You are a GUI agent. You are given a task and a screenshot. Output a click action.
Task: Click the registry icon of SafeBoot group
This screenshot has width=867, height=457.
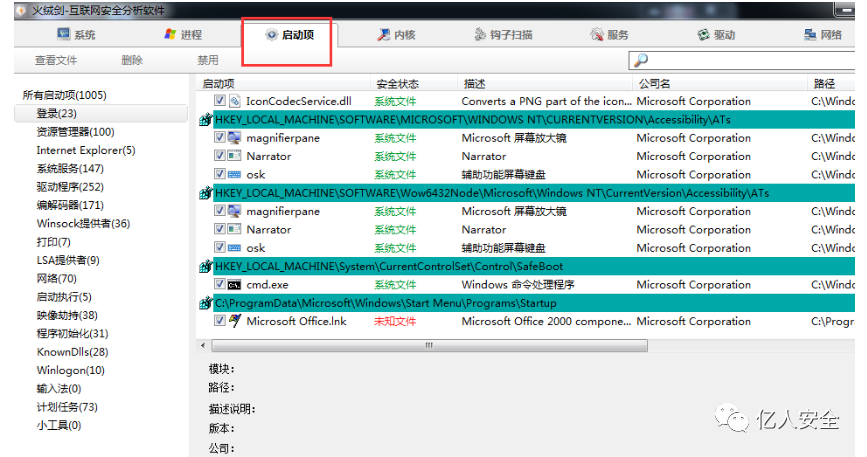coord(206,266)
